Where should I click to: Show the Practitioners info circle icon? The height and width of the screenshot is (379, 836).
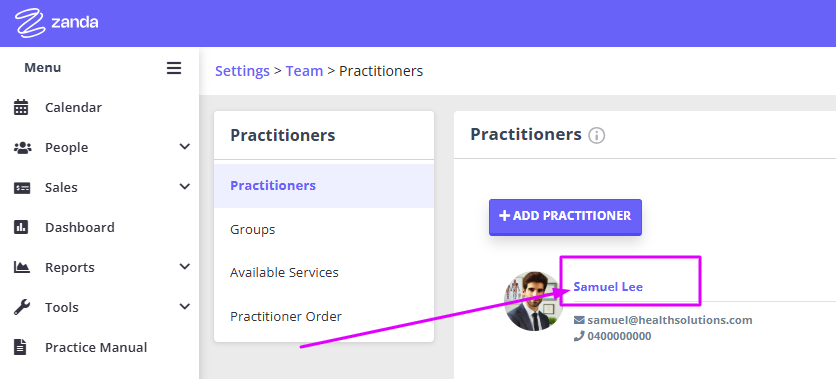point(597,136)
